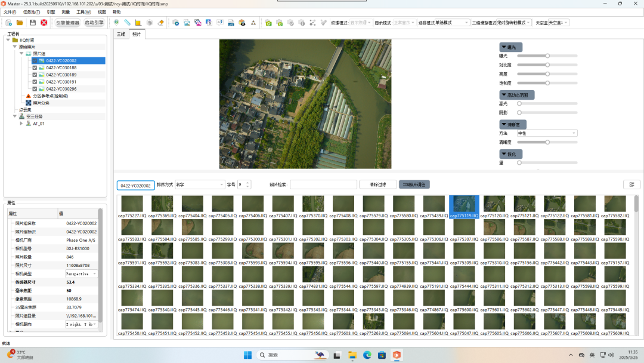Switch to the 三维 tab
This screenshot has width=644, height=363.
tap(120, 35)
